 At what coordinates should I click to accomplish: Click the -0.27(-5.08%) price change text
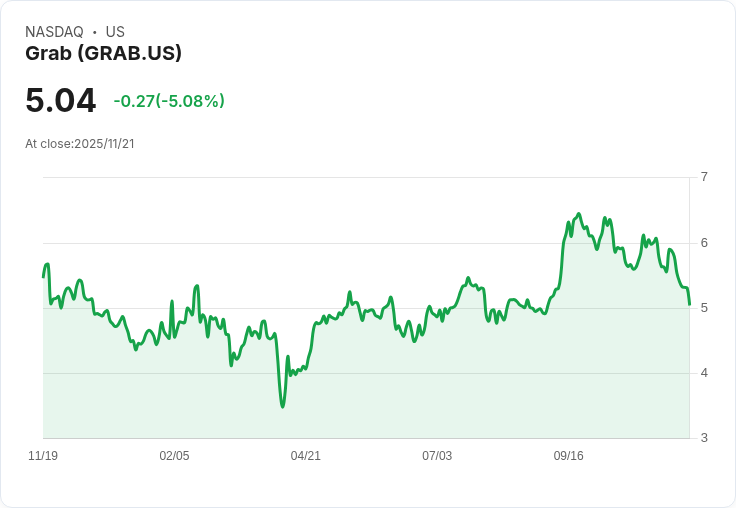tap(169, 101)
